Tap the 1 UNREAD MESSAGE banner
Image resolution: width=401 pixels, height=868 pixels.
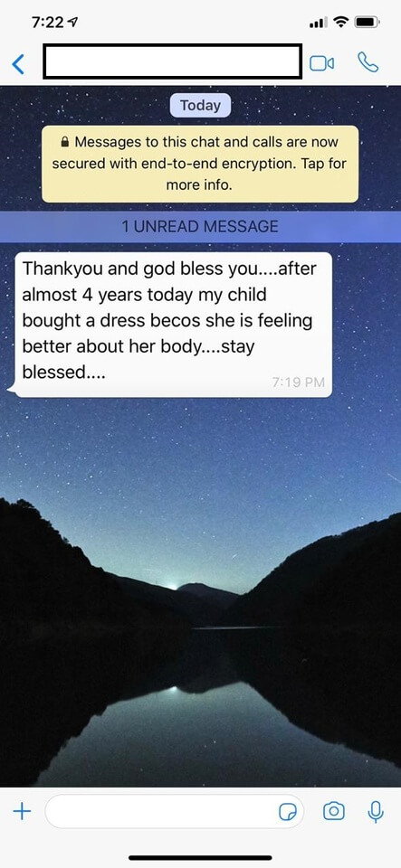tap(201, 226)
